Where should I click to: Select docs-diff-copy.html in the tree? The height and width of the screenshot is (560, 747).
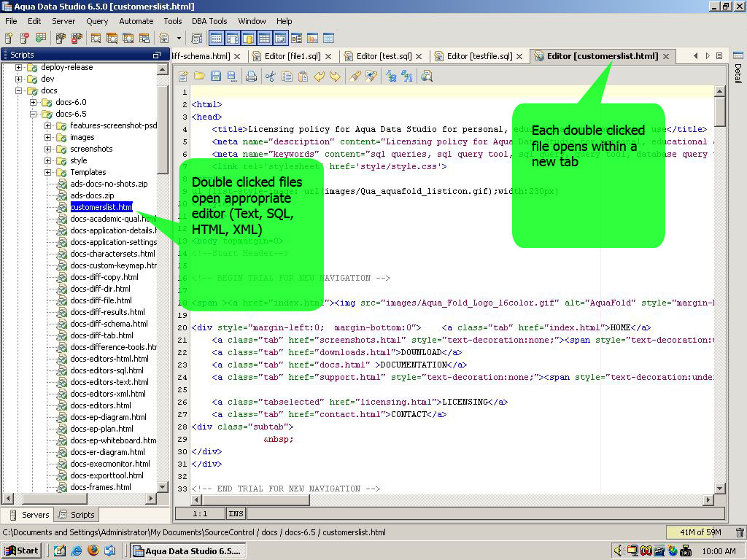[x=104, y=277]
